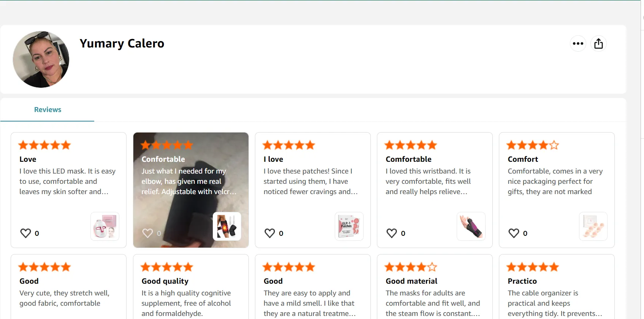The width and height of the screenshot is (644, 319).
Task: Open the three-dot more options menu
Action: (x=578, y=44)
